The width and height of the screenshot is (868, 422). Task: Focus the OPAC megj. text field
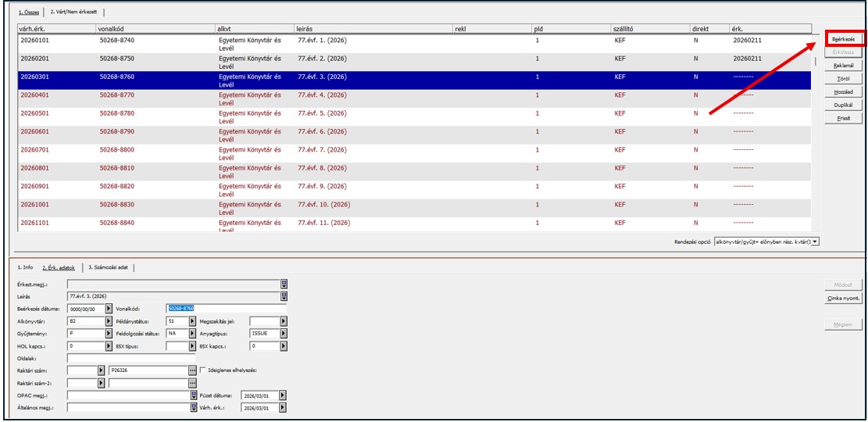point(128,395)
